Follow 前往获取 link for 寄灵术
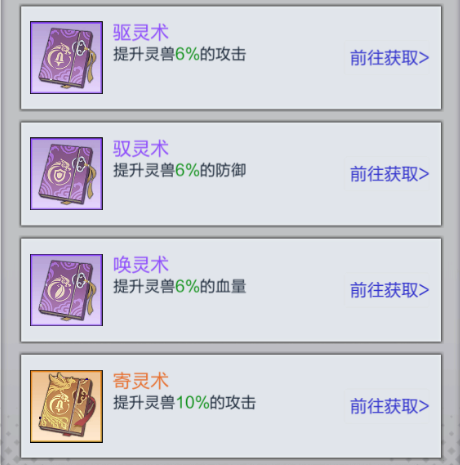Screen dimensions: 460x465 click(389, 406)
